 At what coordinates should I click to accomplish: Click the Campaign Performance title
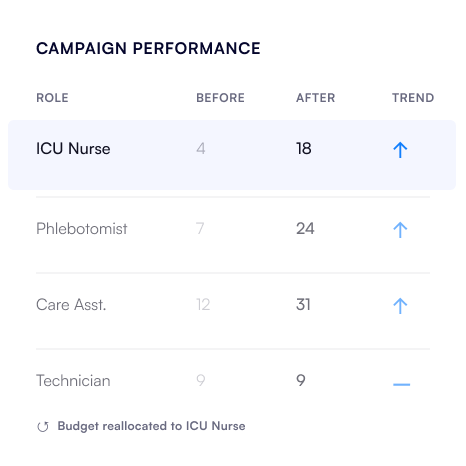(x=148, y=48)
